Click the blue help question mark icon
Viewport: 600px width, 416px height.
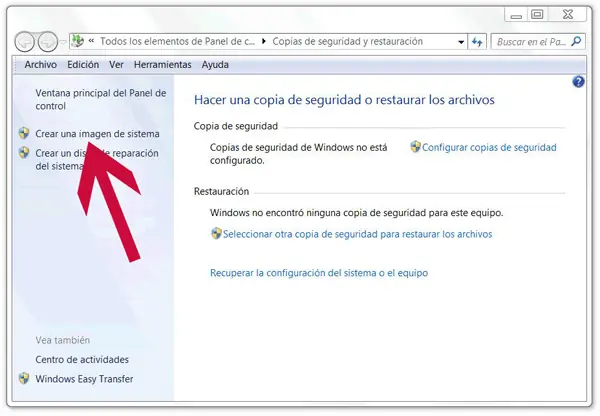pos(579,82)
